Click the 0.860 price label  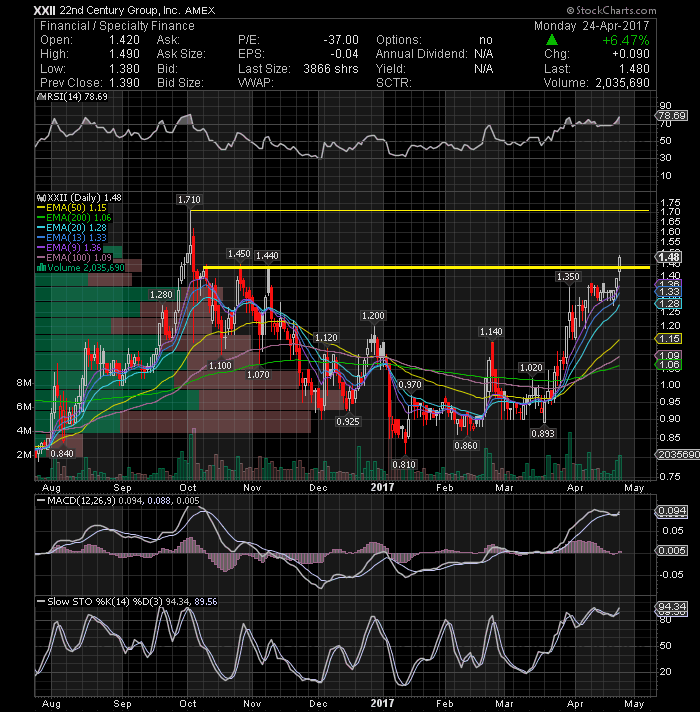click(x=466, y=445)
